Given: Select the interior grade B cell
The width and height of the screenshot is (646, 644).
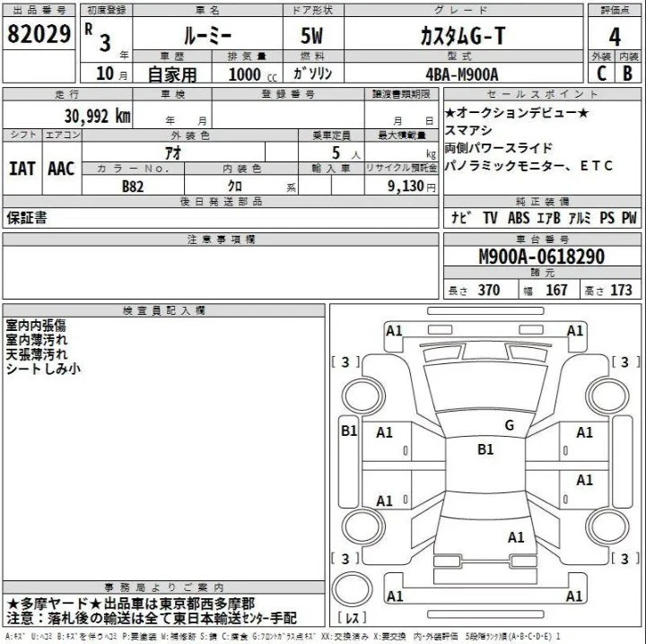Looking at the screenshot, I should [x=627, y=74].
